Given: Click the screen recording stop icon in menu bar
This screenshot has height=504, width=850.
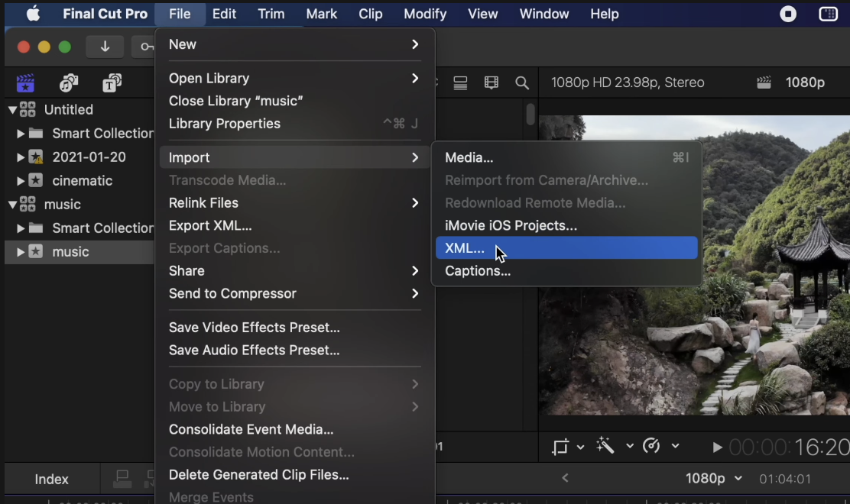Looking at the screenshot, I should 787,14.
